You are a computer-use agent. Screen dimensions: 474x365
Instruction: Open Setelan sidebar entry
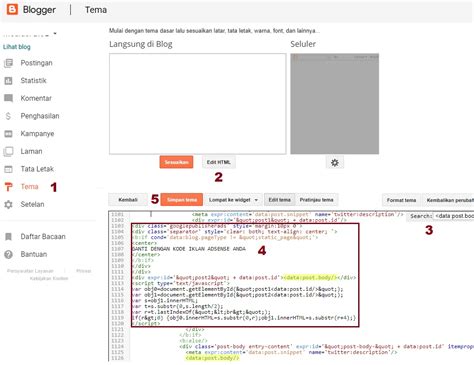pos(32,204)
